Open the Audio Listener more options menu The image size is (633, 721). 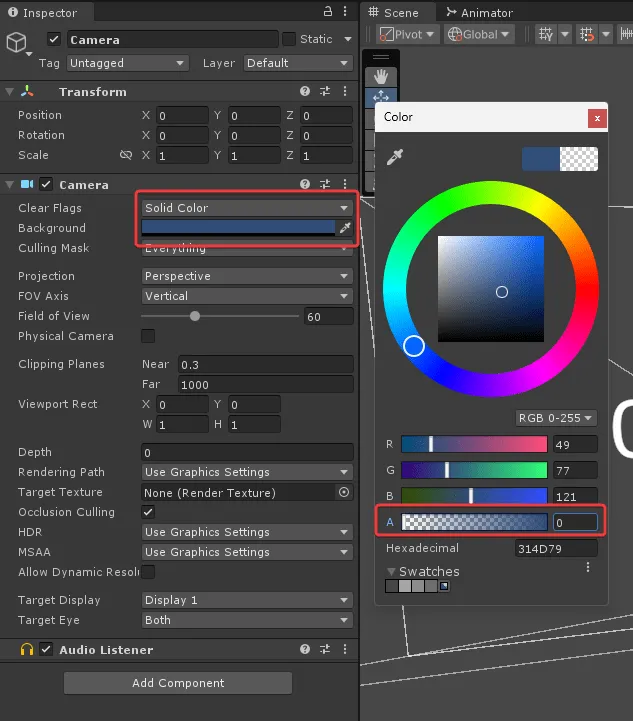point(344,650)
